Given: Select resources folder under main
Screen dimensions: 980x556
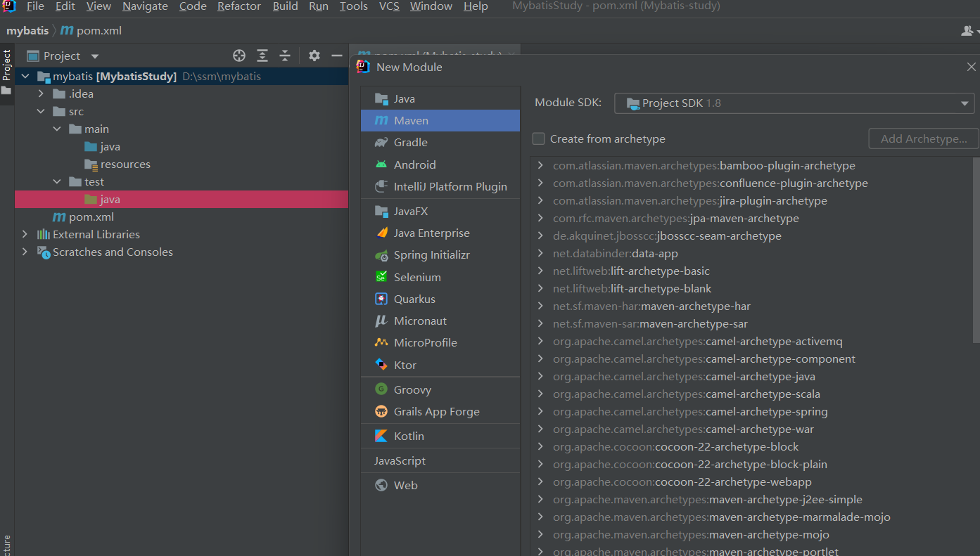Looking at the screenshot, I should 125,164.
